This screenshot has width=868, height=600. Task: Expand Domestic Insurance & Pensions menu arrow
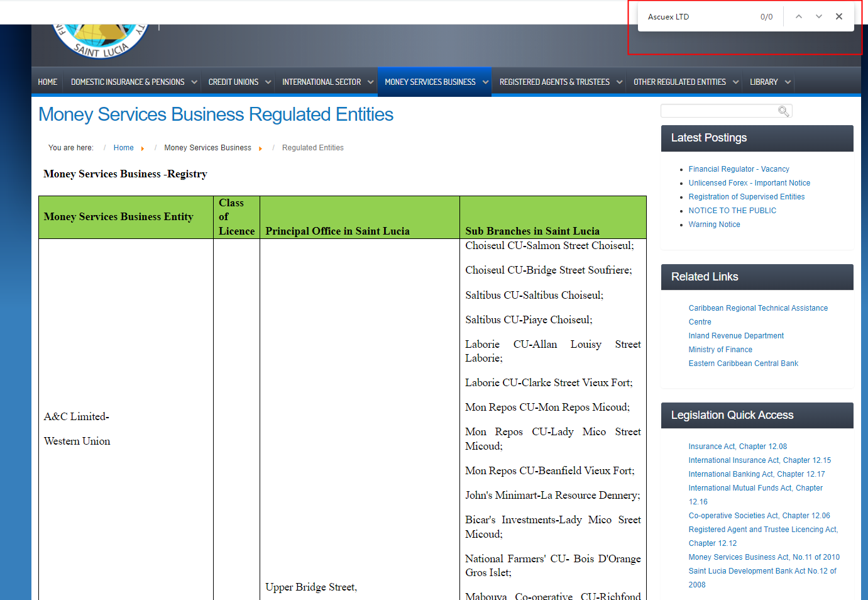click(194, 82)
